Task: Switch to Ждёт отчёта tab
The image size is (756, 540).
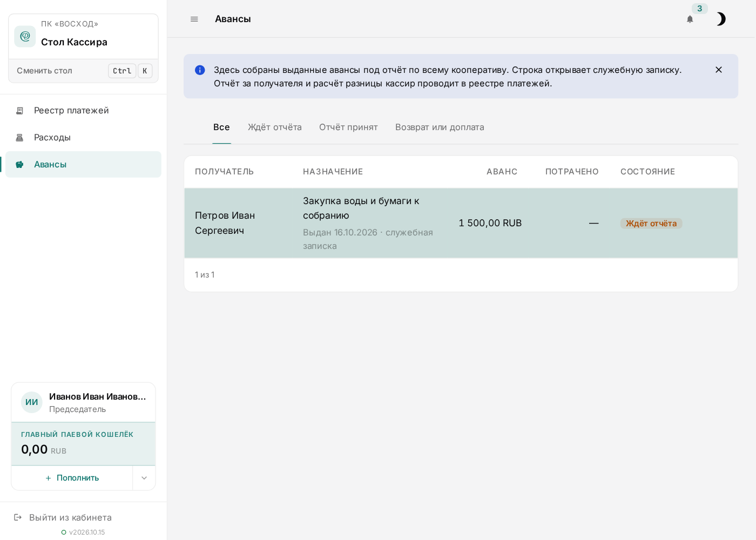Action: (275, 127)
